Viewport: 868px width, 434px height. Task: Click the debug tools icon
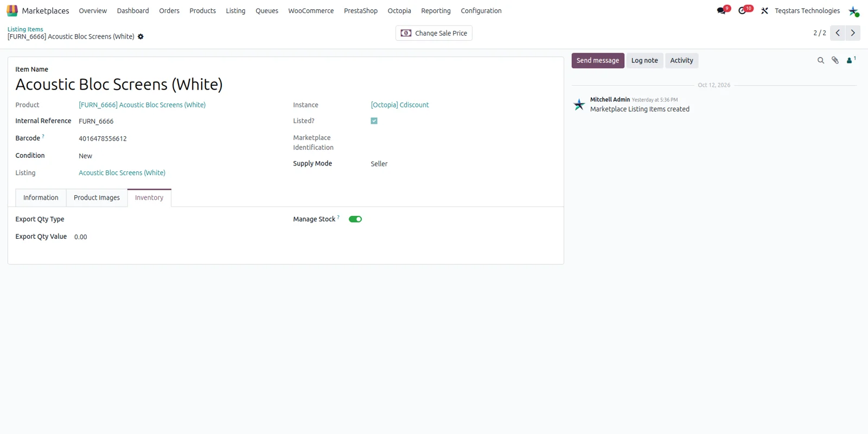pos(764,11)
